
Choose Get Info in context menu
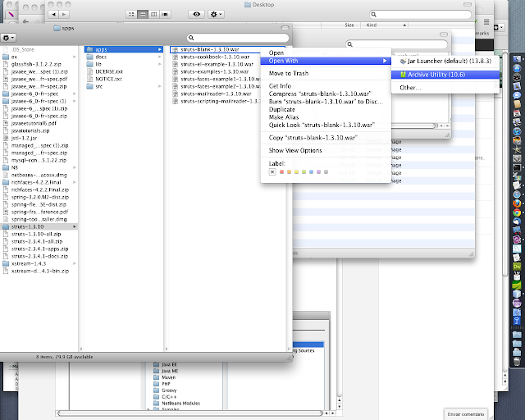(x=280, y=86)
